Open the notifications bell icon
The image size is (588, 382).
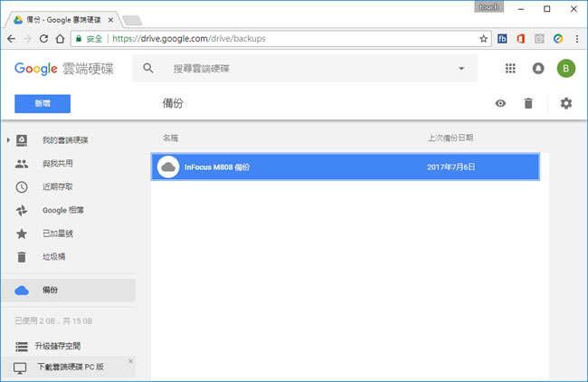click(x=538, y=68)
